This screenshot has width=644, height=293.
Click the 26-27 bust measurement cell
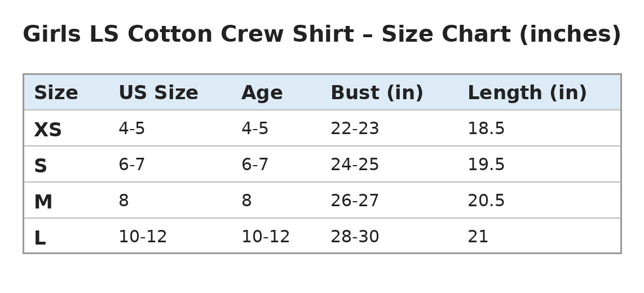pos(355,201)
